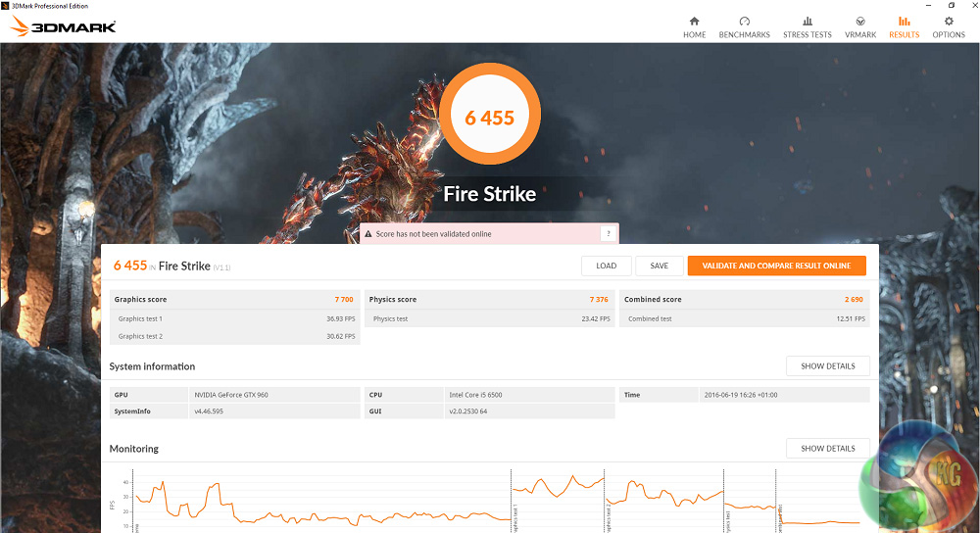Switch to the VRMARK tab label
This screenshot has width=980, height=533.
(x=860, y=35)
